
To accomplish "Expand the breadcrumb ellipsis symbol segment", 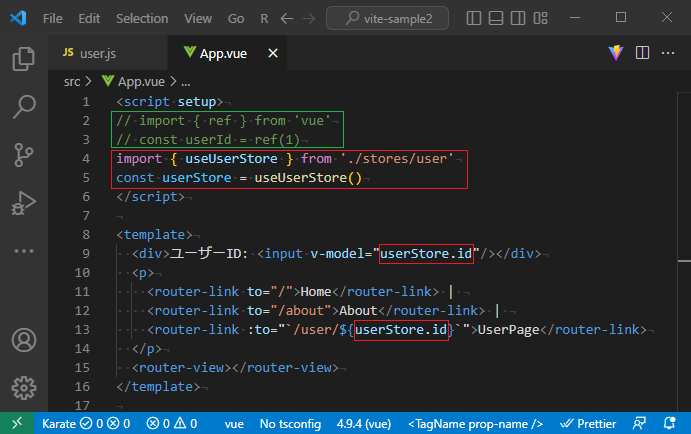I will [186, 82].
